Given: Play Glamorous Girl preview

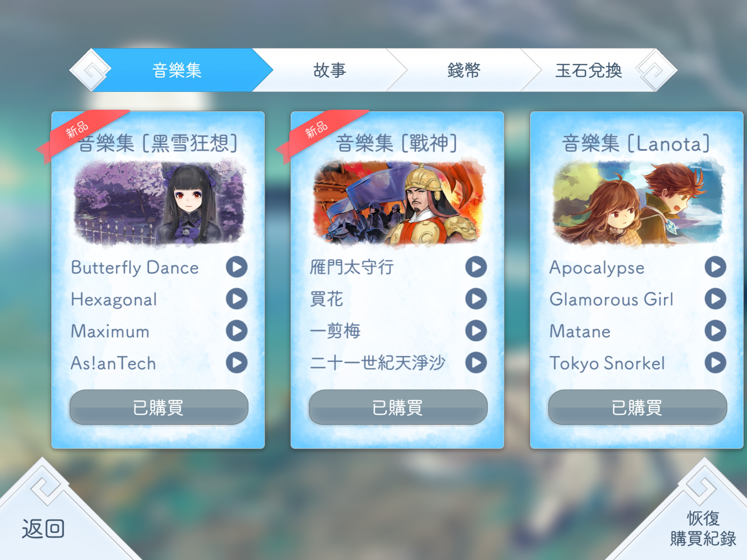Looking at the screenshot, I should [x=715, y=299].
